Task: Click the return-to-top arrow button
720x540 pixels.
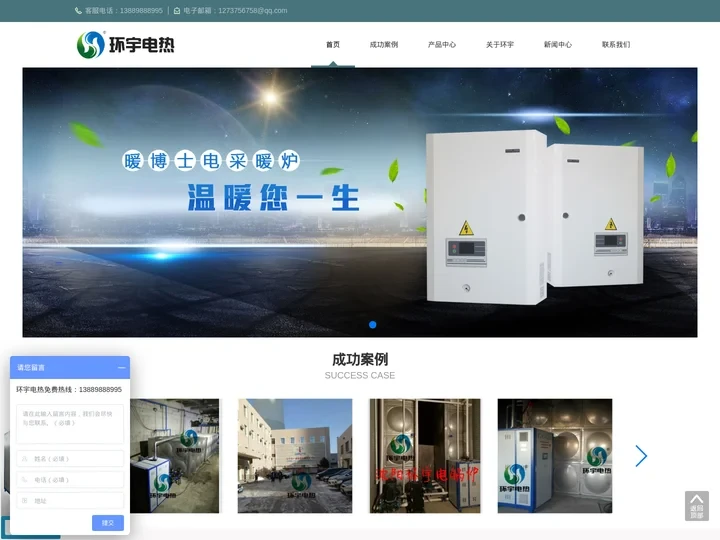Action: (x=697, y=506)
